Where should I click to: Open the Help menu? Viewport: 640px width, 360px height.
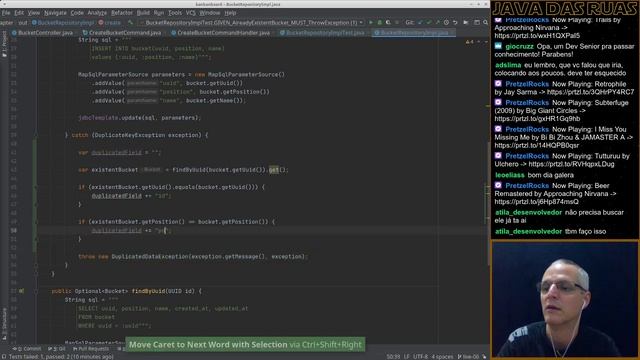pyautogui.click(x=230, y=13)
